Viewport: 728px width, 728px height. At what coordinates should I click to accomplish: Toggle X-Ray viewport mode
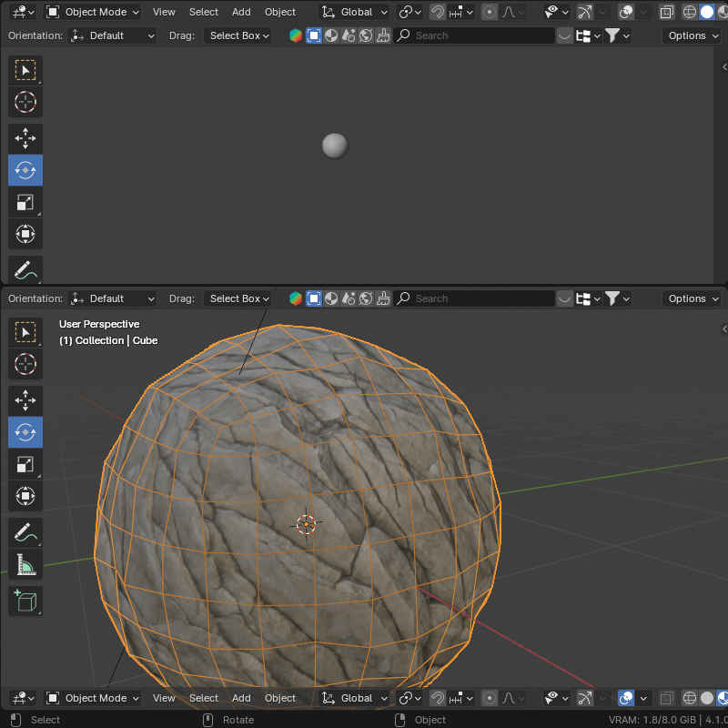666,11
